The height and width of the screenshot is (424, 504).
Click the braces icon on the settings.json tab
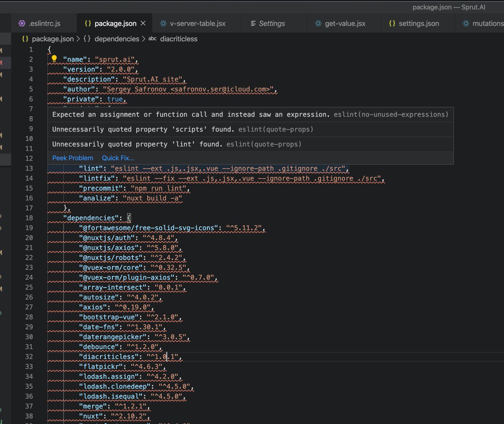392,24
